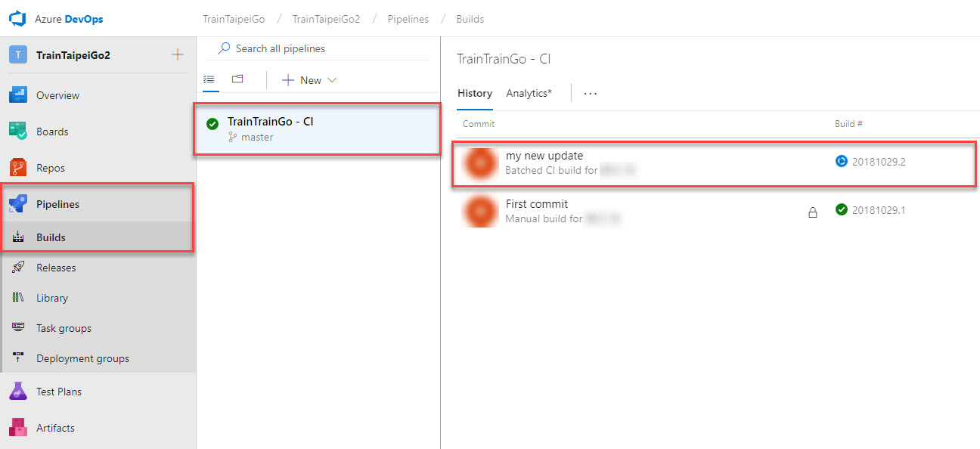This screenshot has width=980, height=449.
Task: Click the Azure DevOps logo icon
Action: tap(17, 18)
